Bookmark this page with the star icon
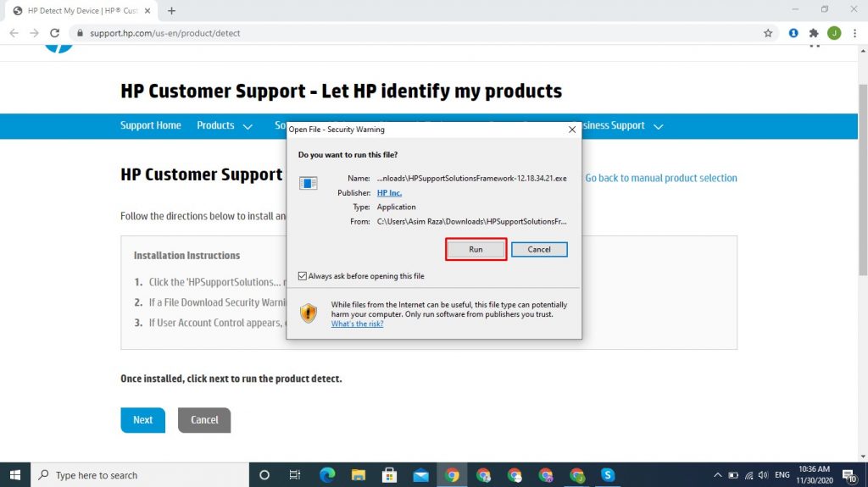The width and height of the screenshot is (868, 487). click(768, 33)
